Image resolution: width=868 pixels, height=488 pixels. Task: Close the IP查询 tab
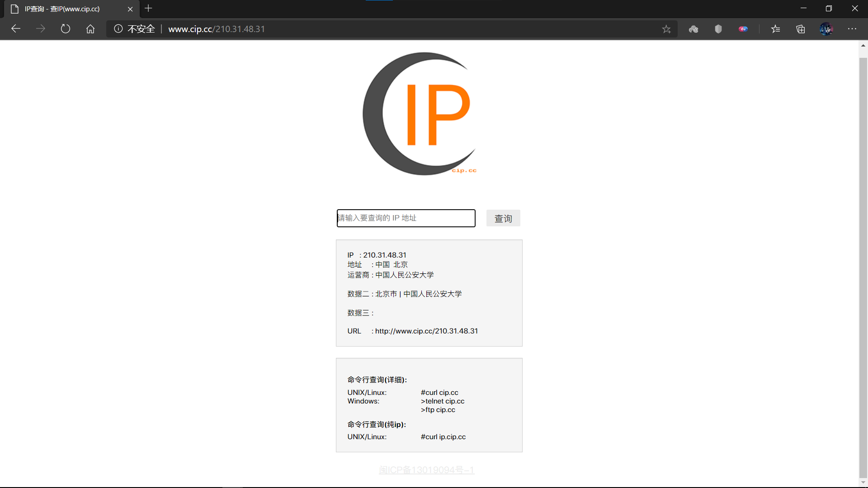click(130, 9)
